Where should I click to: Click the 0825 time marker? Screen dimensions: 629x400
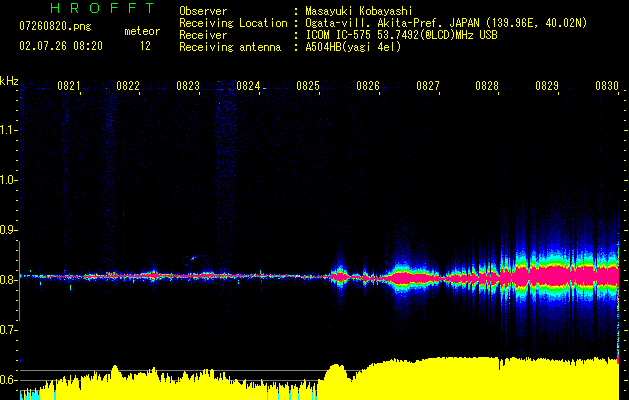point(308,86)
